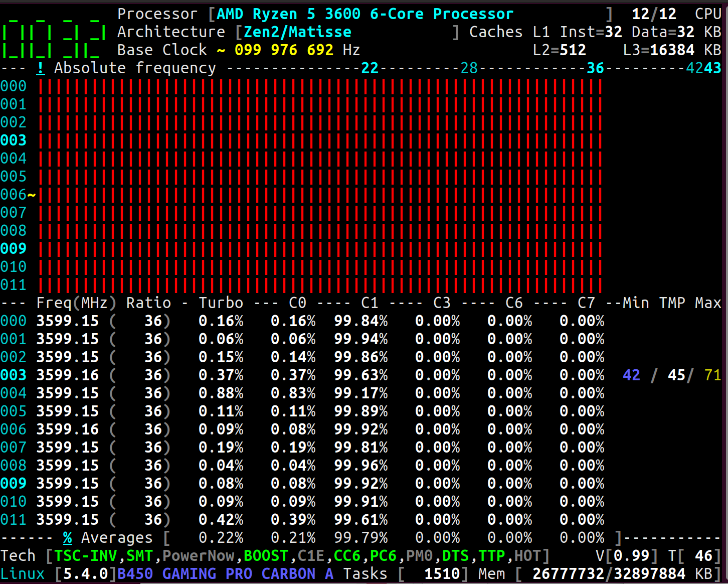Click the CPU 003 frequency bar
The height and width of the screenshot is (584, 728).
point(320,140)
